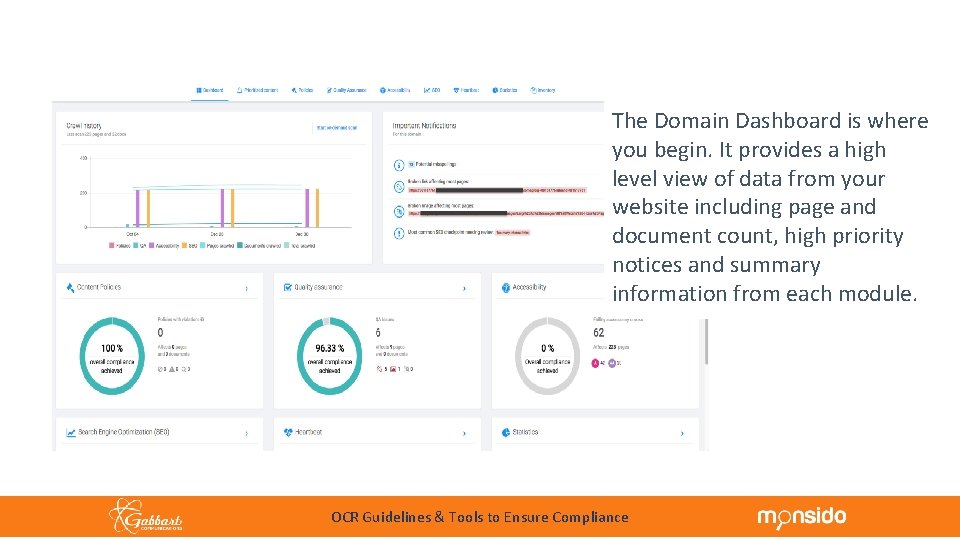Open the Heartbeat tab in top navigation
The image size is (960, 540).
(466, 90)
